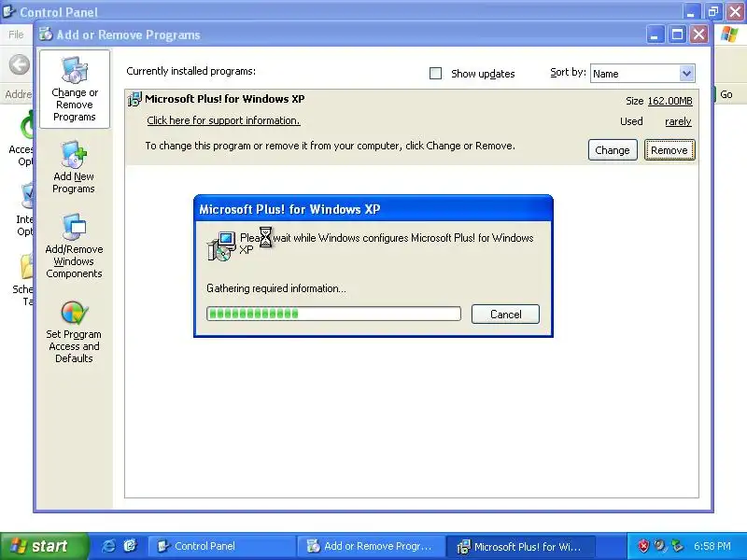747x560 pixels.
Task: Select Change or Remove Programs icon
Action: [x=75, y=89]
